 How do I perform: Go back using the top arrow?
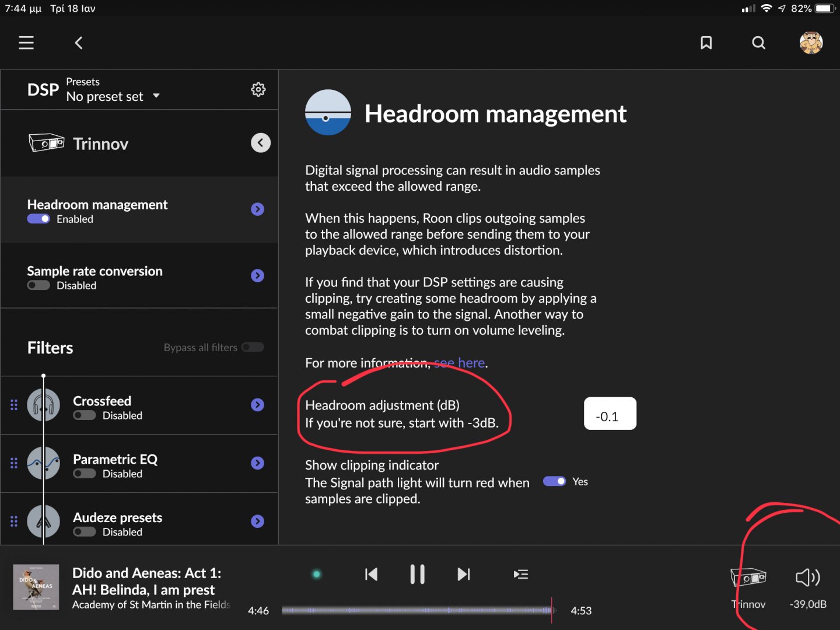(x=79, y=43)
